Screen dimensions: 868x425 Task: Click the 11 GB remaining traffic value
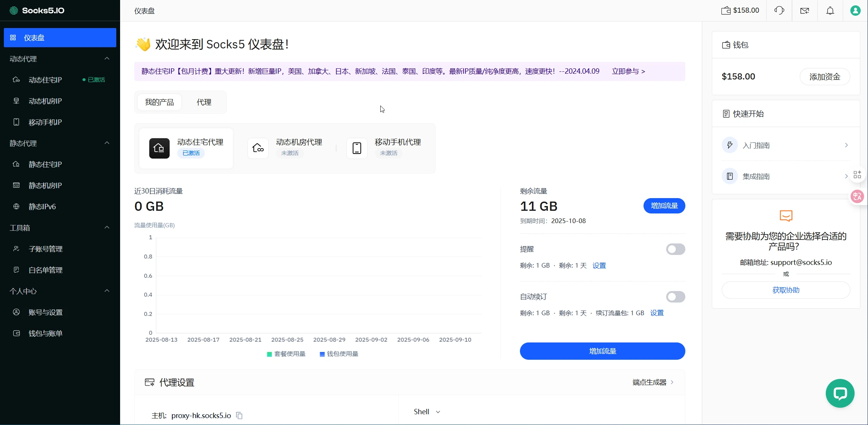point(539,206)
